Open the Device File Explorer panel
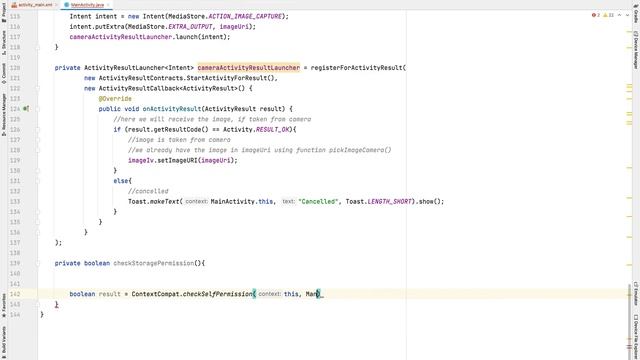Screen dimensions: 640x360 tap(636, 337)
